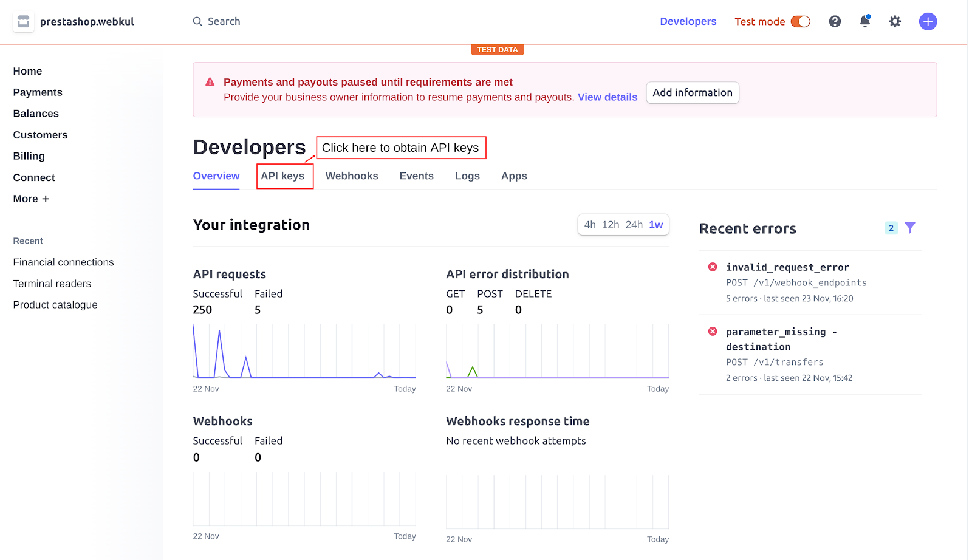The image size is (972, 560).
Task: Click '2 errors · last seen 22 Nov, 15:42'
Action: [789, 378]
